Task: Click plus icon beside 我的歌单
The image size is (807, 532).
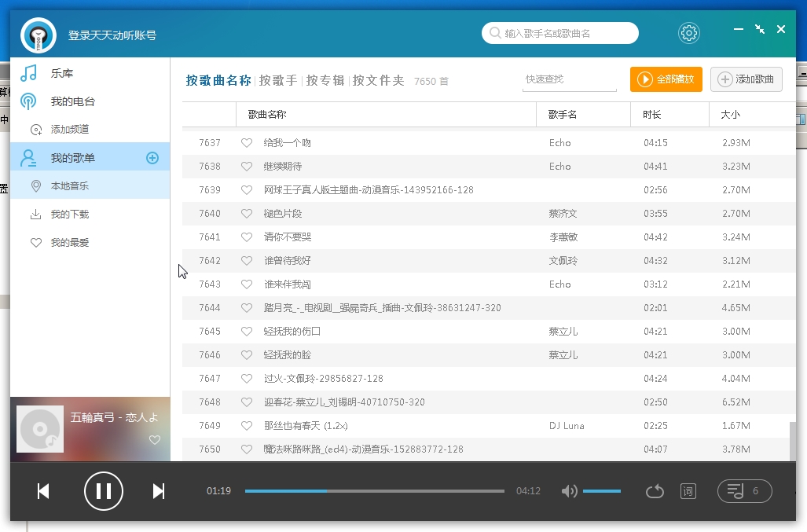Action: tap(152, 158)
